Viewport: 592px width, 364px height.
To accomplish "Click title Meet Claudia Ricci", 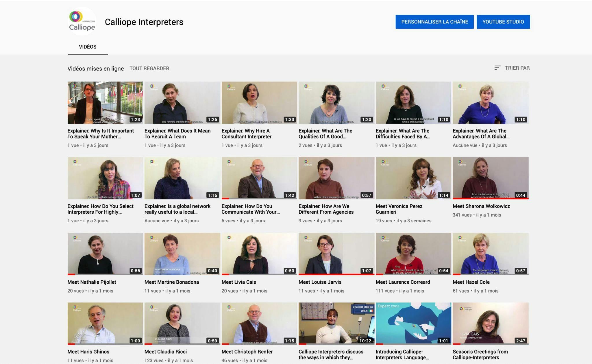I will [166, 352].
